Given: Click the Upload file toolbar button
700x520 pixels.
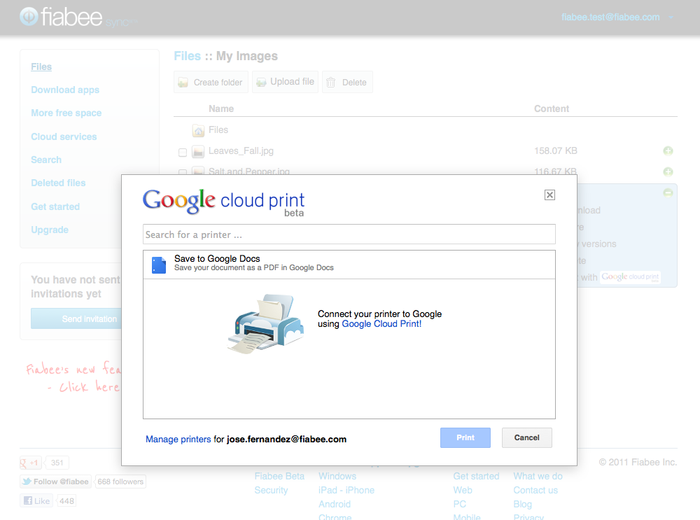Looking at the screenshot, I should [285, 82].
